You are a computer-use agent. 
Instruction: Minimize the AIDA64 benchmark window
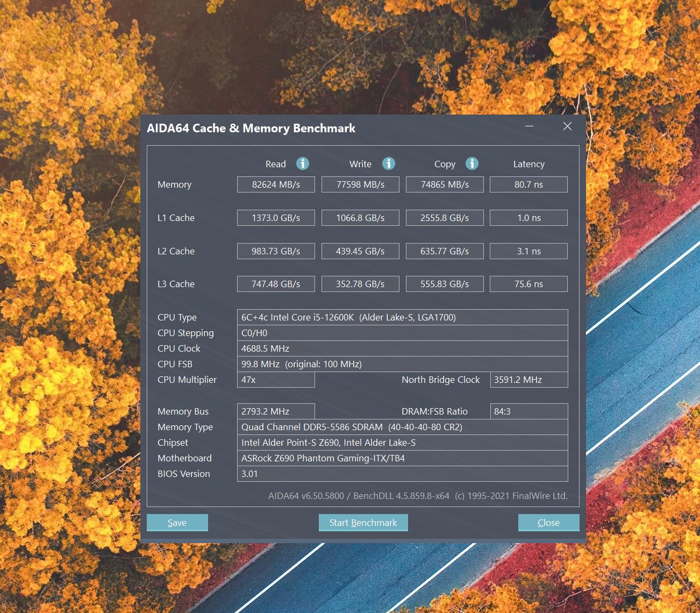click(530, 126)
